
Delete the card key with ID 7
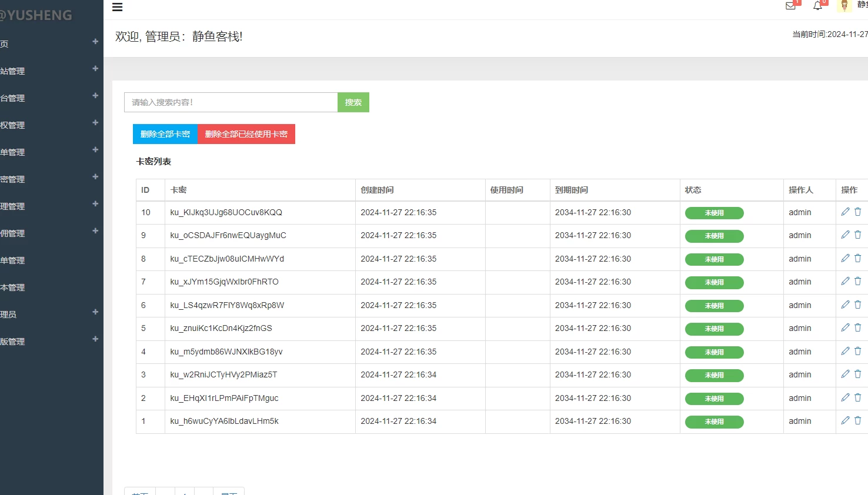857,281
